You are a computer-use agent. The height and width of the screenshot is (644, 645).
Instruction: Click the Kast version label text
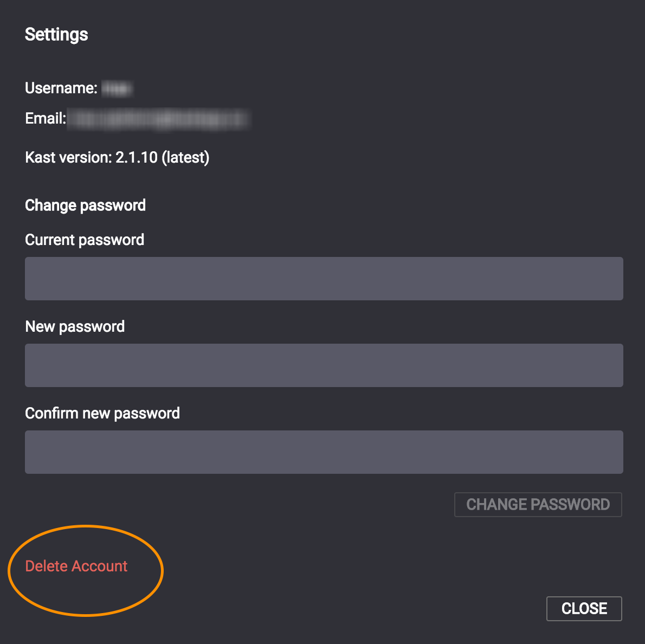(68, 157)
